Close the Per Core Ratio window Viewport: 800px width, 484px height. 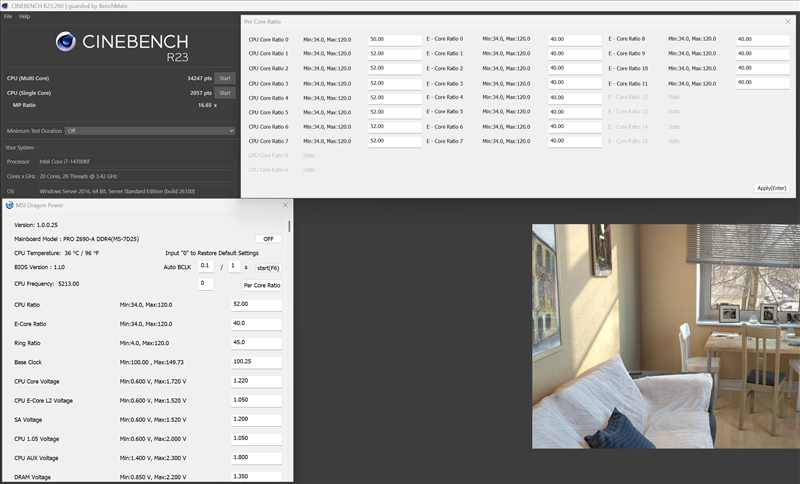tap(788, 21)
